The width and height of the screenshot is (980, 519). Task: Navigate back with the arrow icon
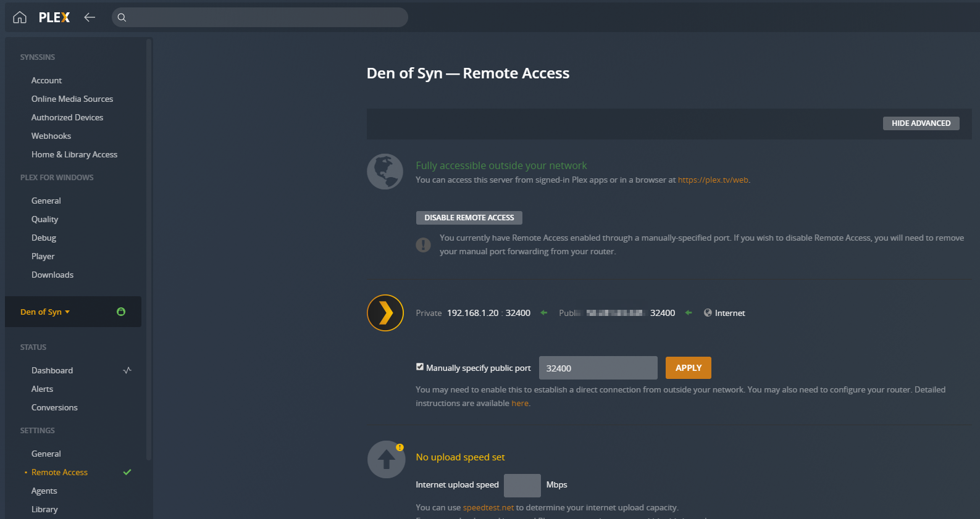[x=90, y=17]
